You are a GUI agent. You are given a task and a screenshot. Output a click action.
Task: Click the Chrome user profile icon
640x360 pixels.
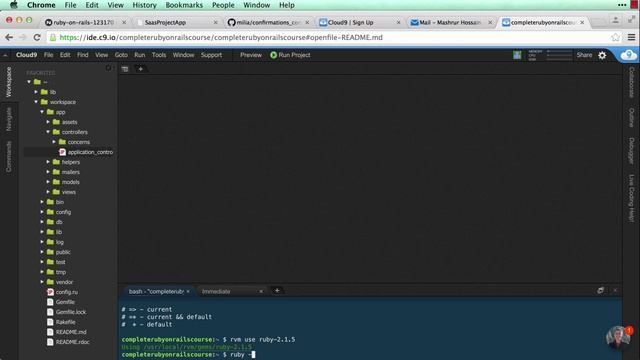(616, 20)
